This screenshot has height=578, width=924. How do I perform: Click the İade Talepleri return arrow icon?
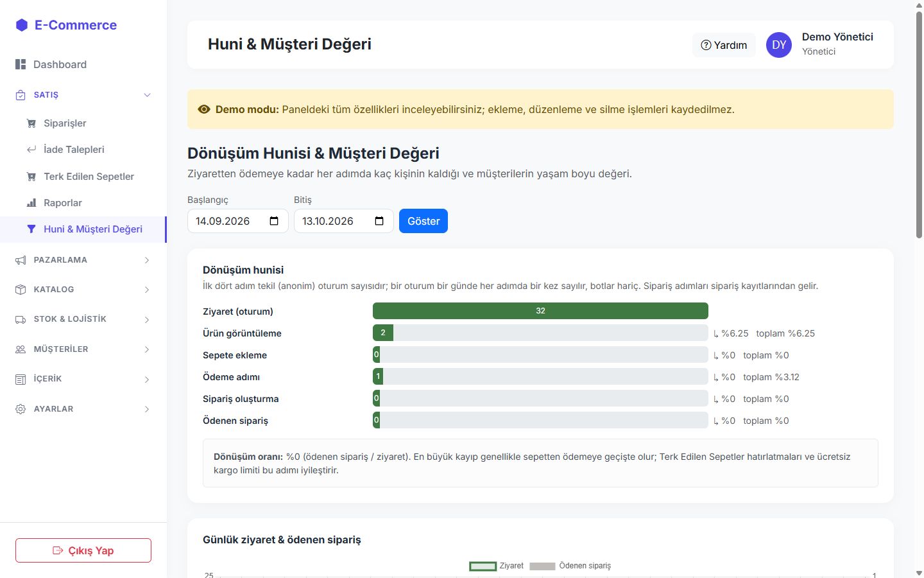(x=31, y=150)
